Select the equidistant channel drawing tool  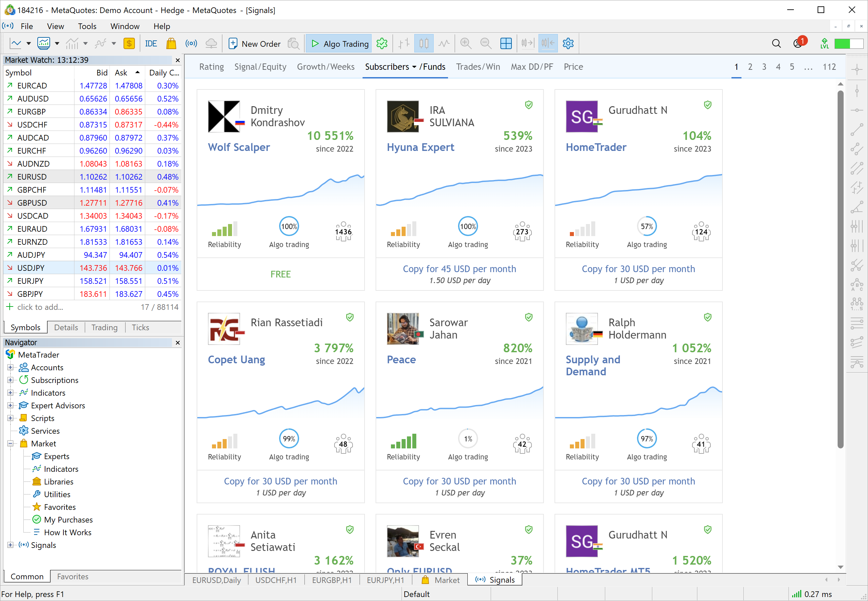[x=857, y=168]
